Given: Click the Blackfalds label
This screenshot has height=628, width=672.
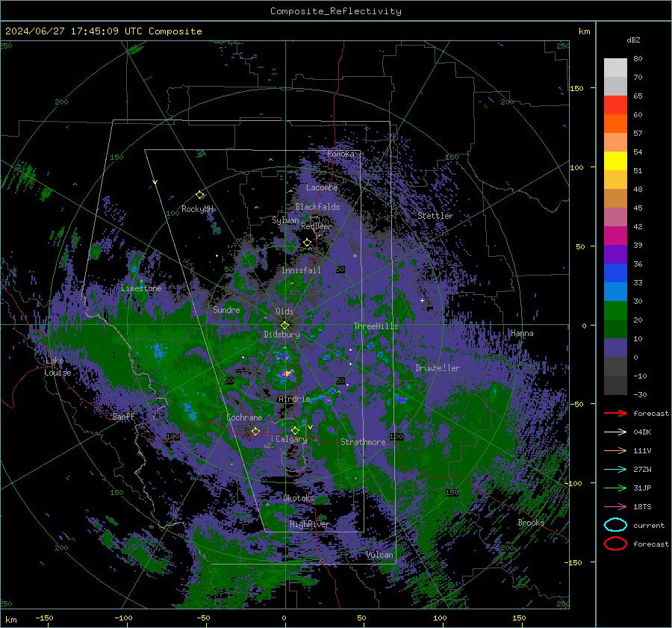Looking at the screenshot, I should coord(317,207).
